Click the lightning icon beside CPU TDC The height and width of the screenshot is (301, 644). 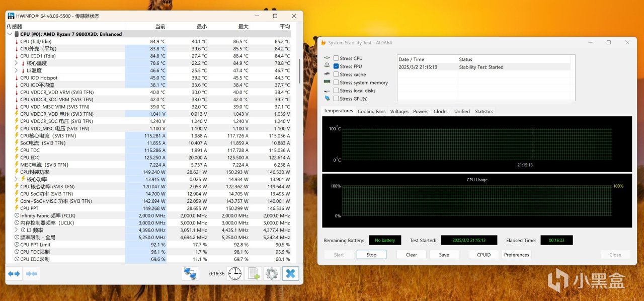(x=17, y=150)
